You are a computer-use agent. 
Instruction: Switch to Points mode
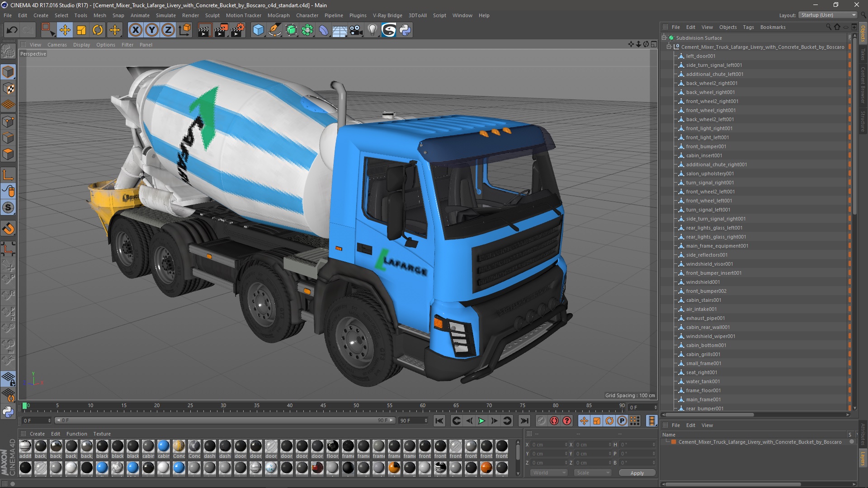(x=8, y=122)
